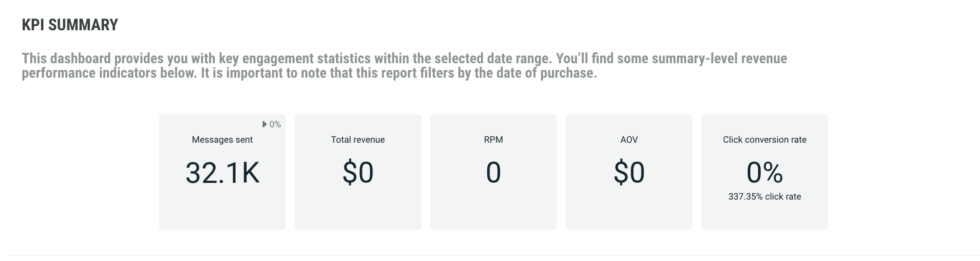Select the Total revenue label
The image size is (980, 261).
(x=358, y=140)
